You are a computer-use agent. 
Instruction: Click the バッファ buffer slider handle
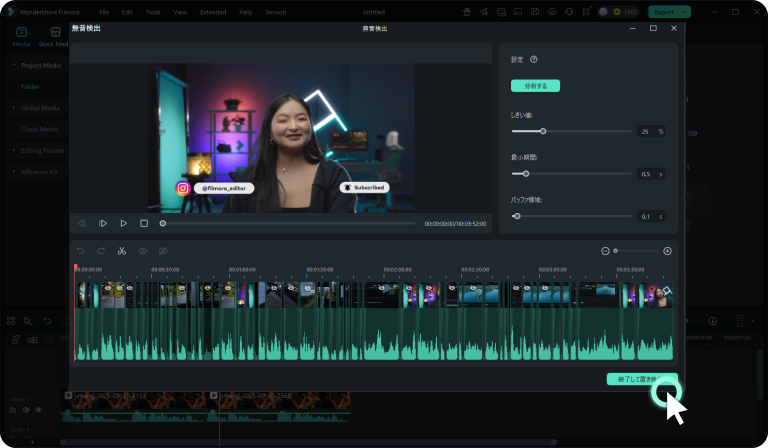[x=517, y=216]
